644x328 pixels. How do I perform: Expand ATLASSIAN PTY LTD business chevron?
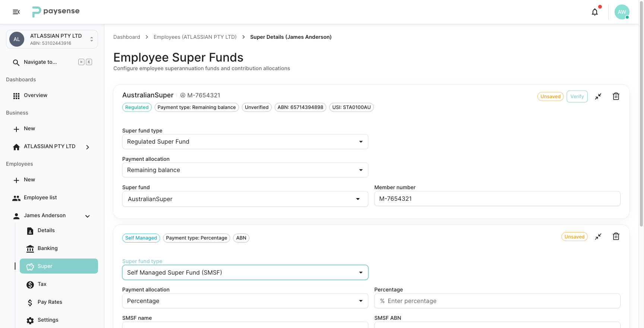tap(88, 147)
